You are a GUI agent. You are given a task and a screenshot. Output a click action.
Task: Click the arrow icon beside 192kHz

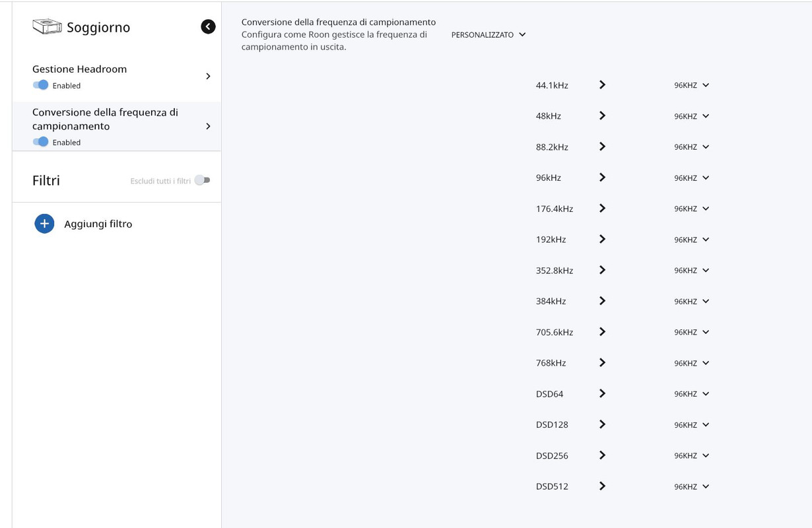coord(602,239)
